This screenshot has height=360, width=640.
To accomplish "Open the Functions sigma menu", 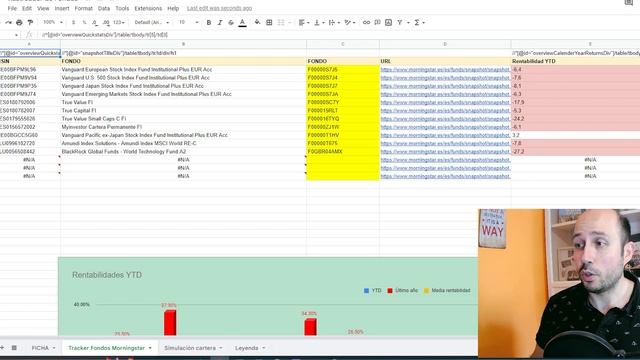I will pyautogui.click(x=419, y=22).
